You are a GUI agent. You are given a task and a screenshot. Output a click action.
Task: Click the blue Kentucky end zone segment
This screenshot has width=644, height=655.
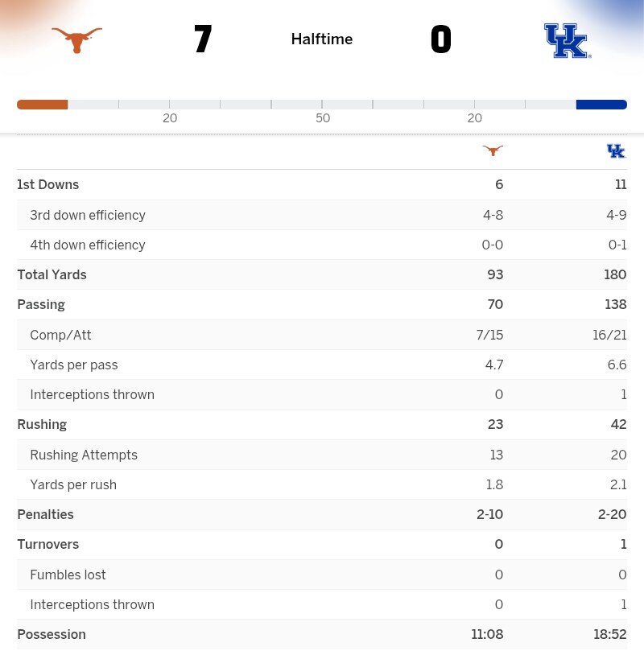pyautogui.click(x=601, y=105)
